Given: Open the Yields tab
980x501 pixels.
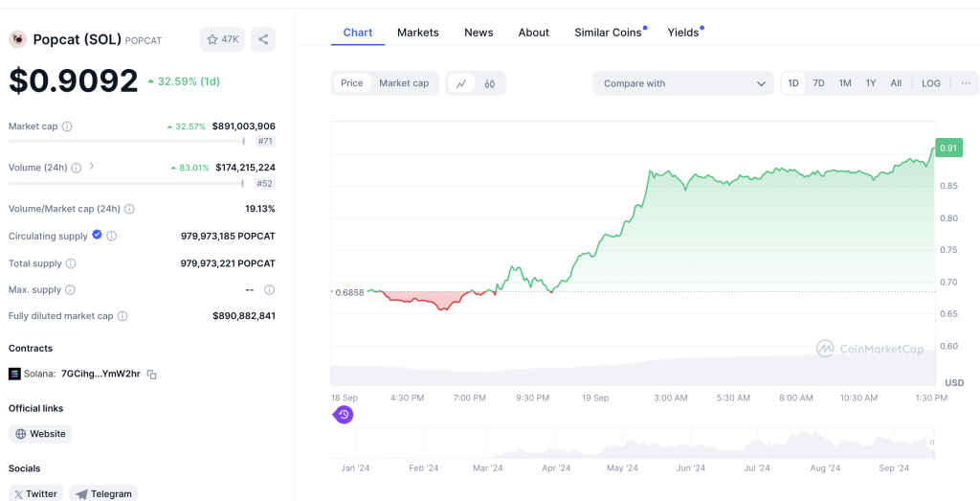Looking at the screenshot, I should tap(683, 33).
